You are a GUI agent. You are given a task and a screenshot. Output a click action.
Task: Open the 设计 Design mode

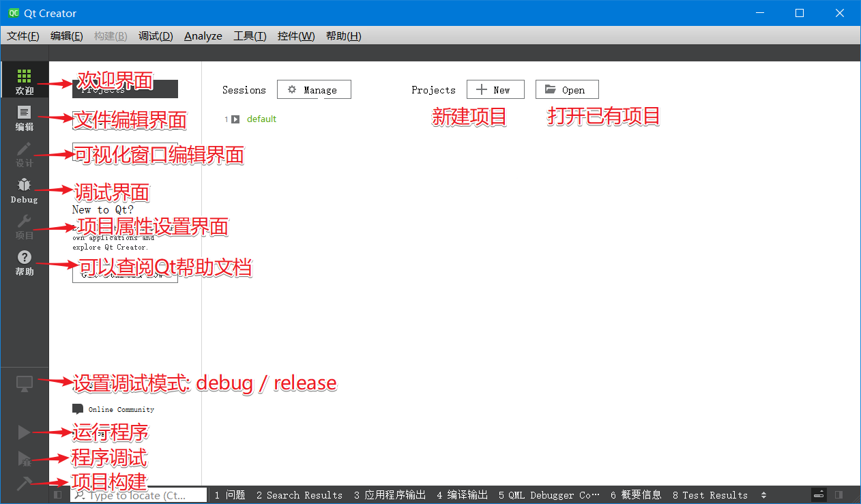25,154
